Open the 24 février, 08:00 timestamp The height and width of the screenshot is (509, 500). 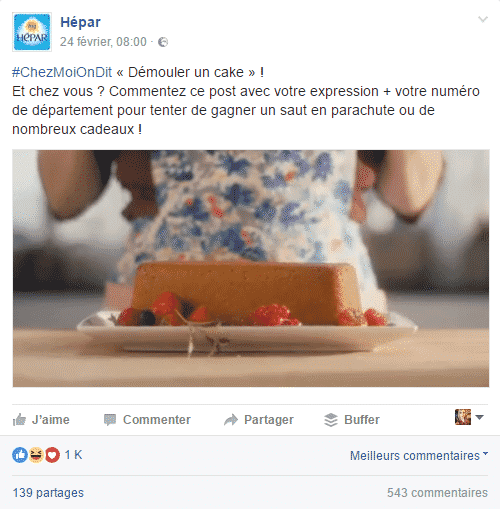click(x=103, y=42)
